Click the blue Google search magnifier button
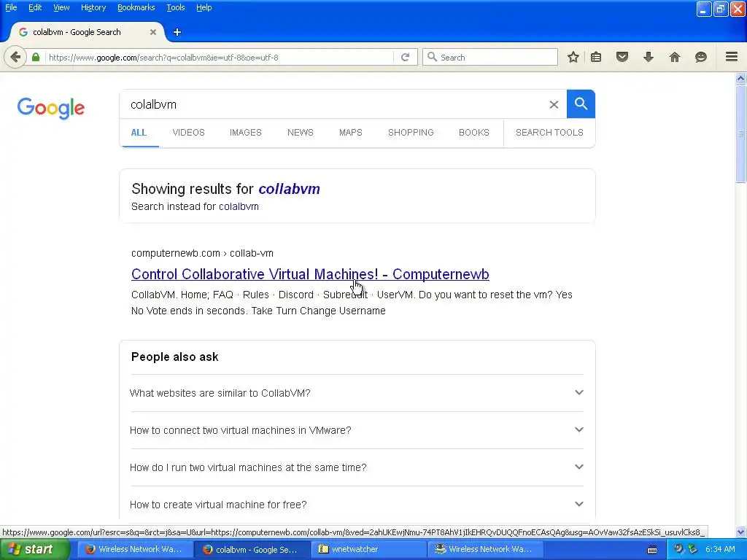 tap(581, 104)
